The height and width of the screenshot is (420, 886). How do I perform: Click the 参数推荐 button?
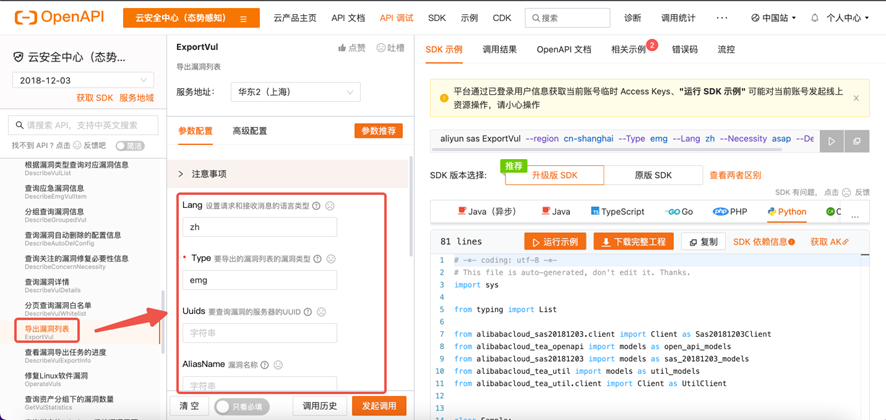379,131
